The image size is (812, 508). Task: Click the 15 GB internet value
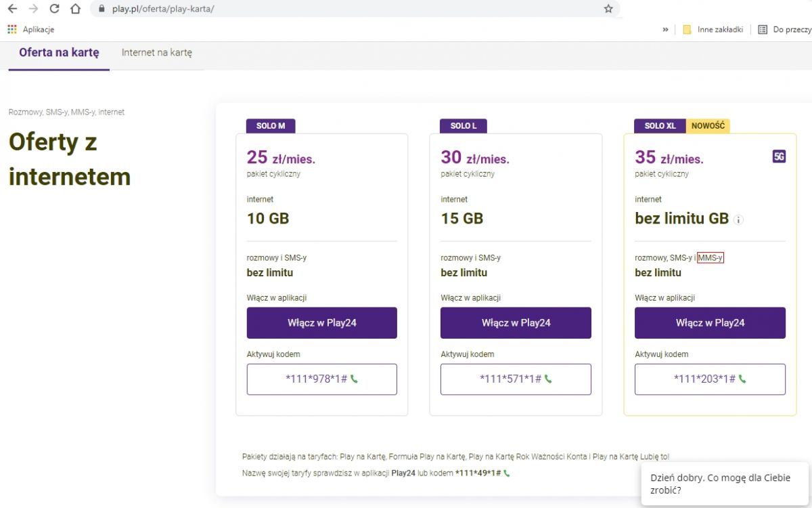(462, 219)
